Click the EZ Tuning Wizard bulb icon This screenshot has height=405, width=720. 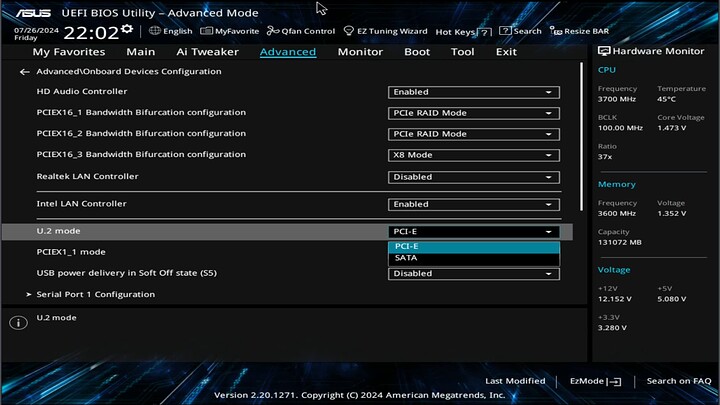[349, 31]
